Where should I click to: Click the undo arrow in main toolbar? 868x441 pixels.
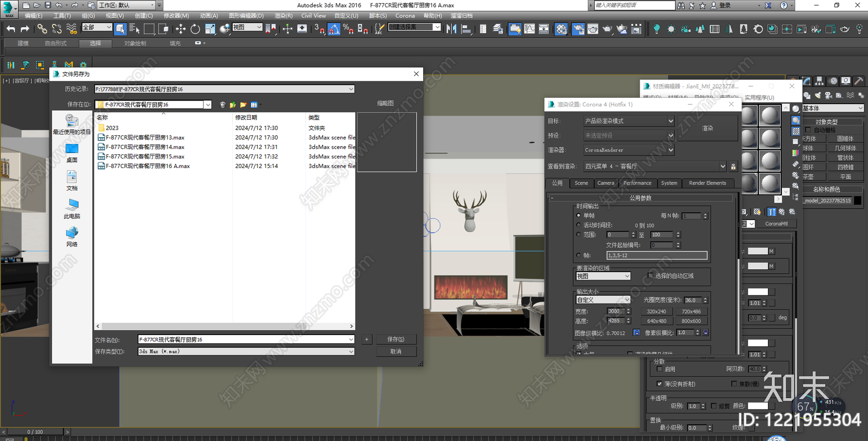click(11, 28)
